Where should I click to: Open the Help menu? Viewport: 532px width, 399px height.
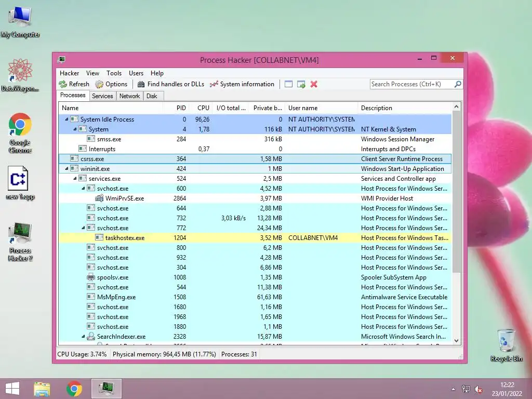tap(157, 73)
